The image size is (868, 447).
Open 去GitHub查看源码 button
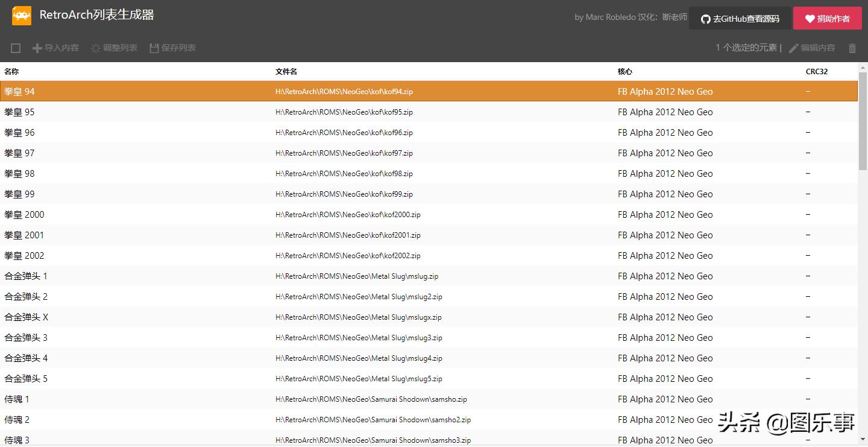(x=740, y=19)
